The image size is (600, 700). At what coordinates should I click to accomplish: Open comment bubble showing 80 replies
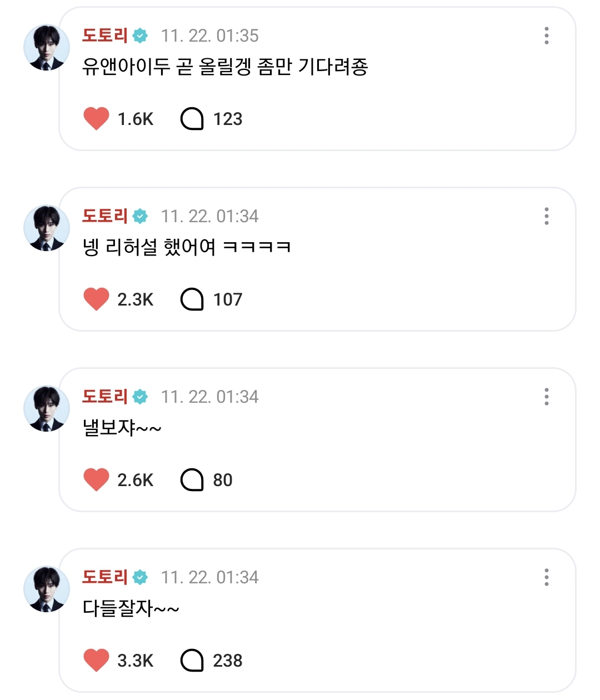(192, 480)
